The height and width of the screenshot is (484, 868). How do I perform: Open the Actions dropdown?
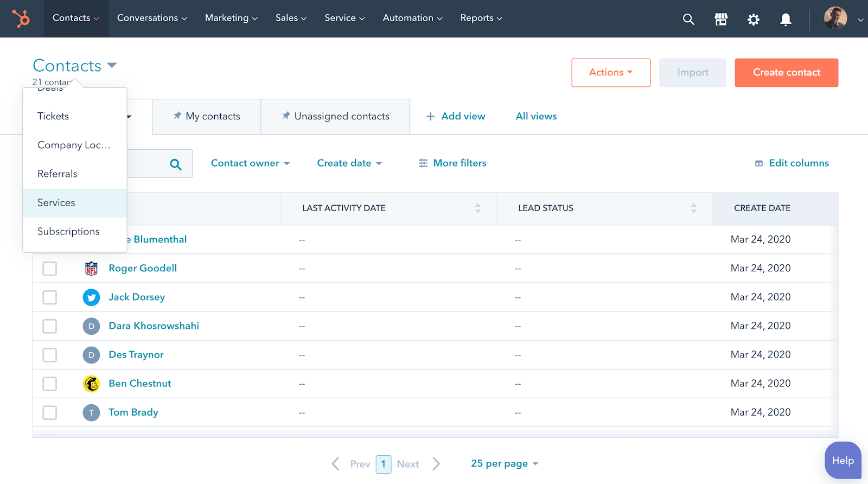click(611, 73)
